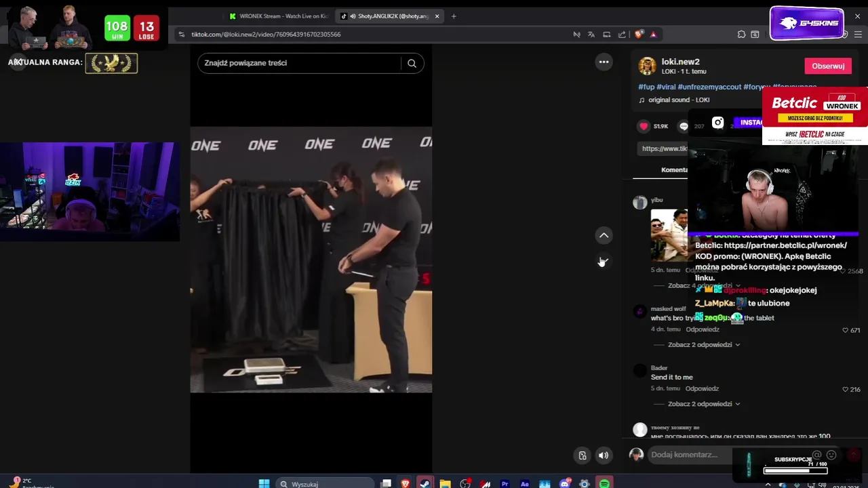The width and height of the screenshot is (868, 488).
Task: Open the #fup hashtag link
Action: (x=646, y=87)
